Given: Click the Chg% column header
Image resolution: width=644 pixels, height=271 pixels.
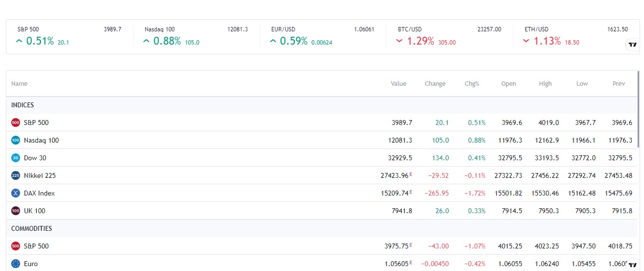Looking at the screenshot, I should [472, 84].
